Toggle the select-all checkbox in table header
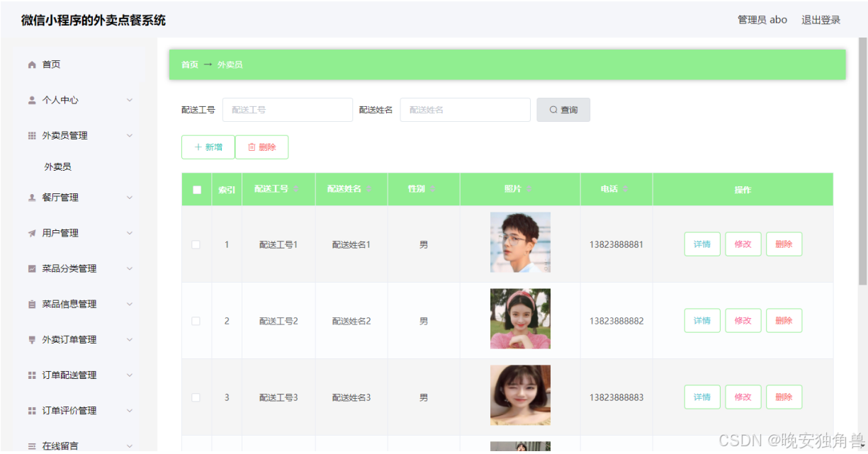This screenshot has width=868, height=454. (197, 190)
